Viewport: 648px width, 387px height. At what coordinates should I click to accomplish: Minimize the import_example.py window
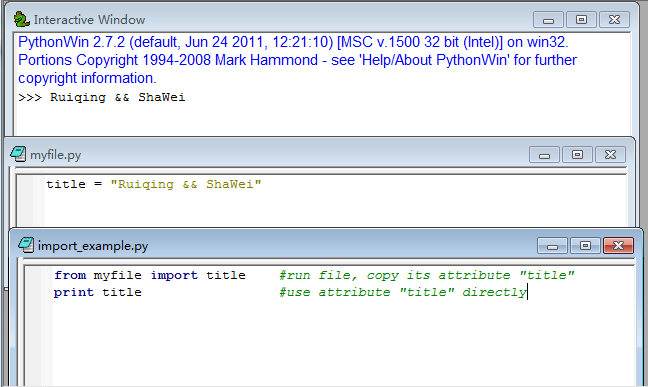[x=553, y=246]
